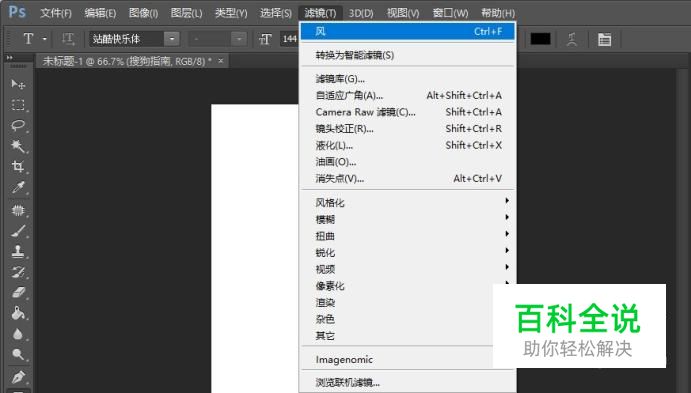
Task: Select the History Brush tool
Action: coord(18,272)
